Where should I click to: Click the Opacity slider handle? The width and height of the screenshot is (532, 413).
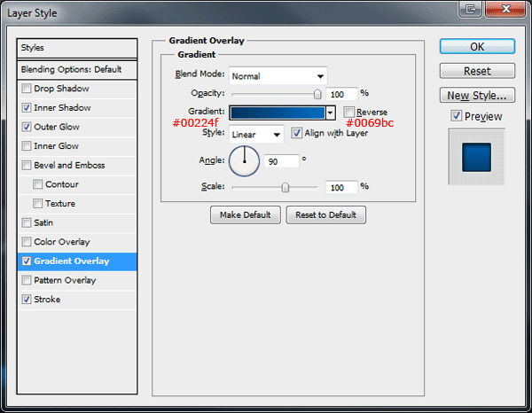click(317, 94)
